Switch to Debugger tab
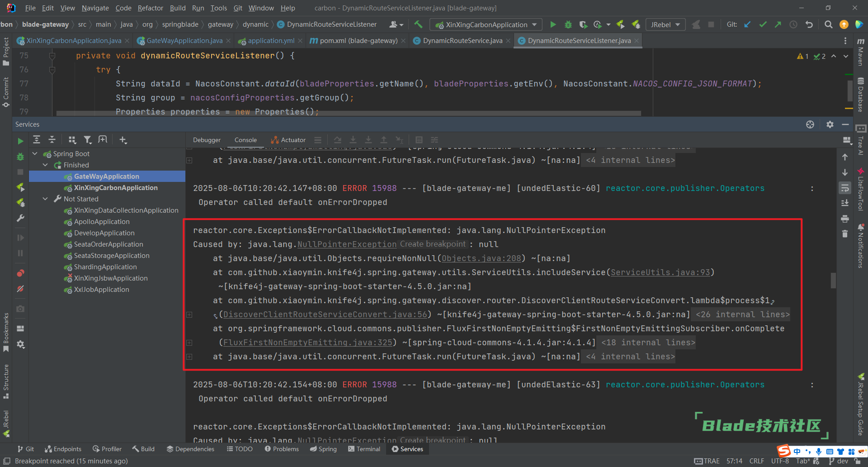The width and height of the screenshot is (868, 467). (x=207, y=140)
